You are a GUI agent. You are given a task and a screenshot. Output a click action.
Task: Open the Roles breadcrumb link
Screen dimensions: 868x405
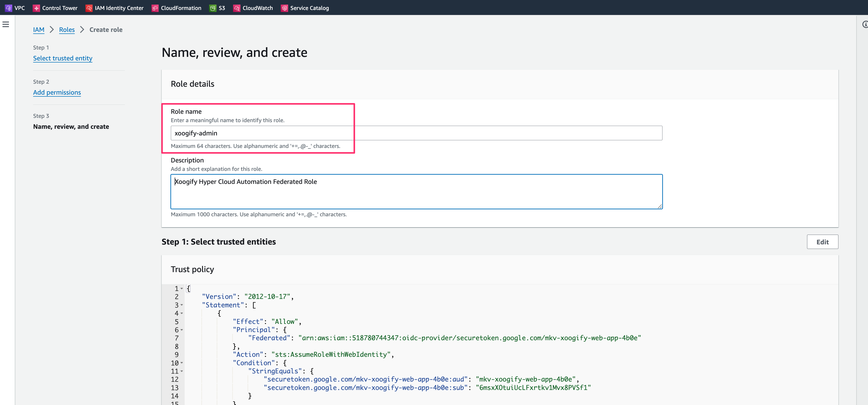[67, 30]
